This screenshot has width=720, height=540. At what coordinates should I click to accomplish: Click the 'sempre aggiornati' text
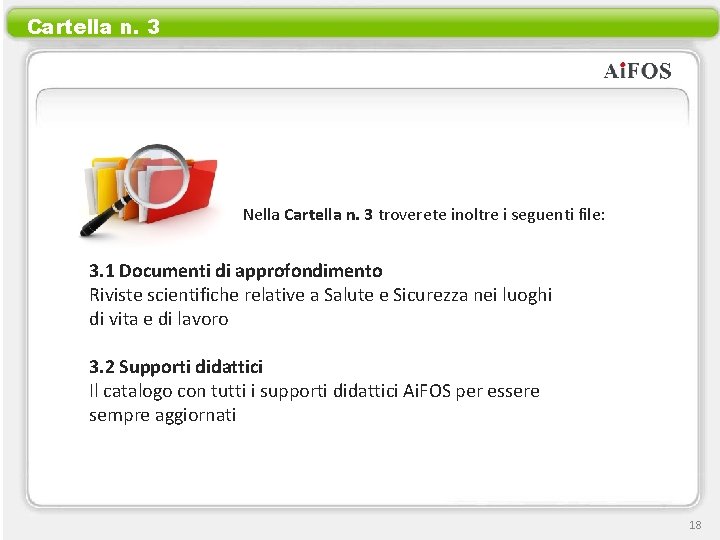tap(163, 416)
